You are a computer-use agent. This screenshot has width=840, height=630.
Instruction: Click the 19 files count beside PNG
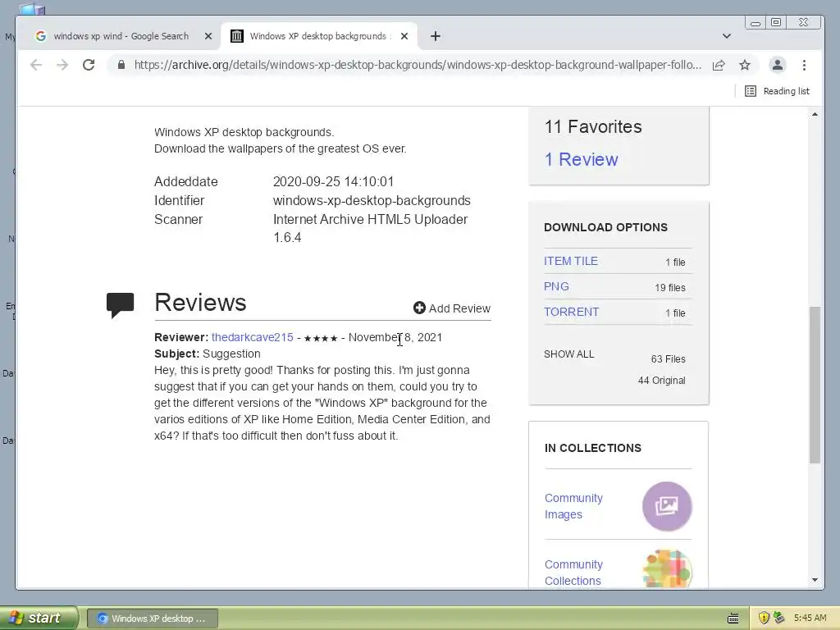669,288
